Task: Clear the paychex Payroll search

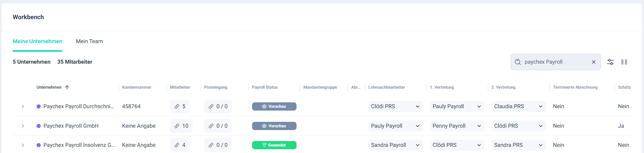Action: pyautogui.click(x=594, y=62)
